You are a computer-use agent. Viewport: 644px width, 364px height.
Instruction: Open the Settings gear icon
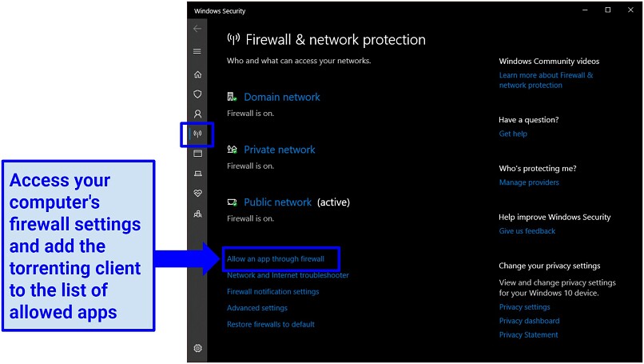(197, 348)
